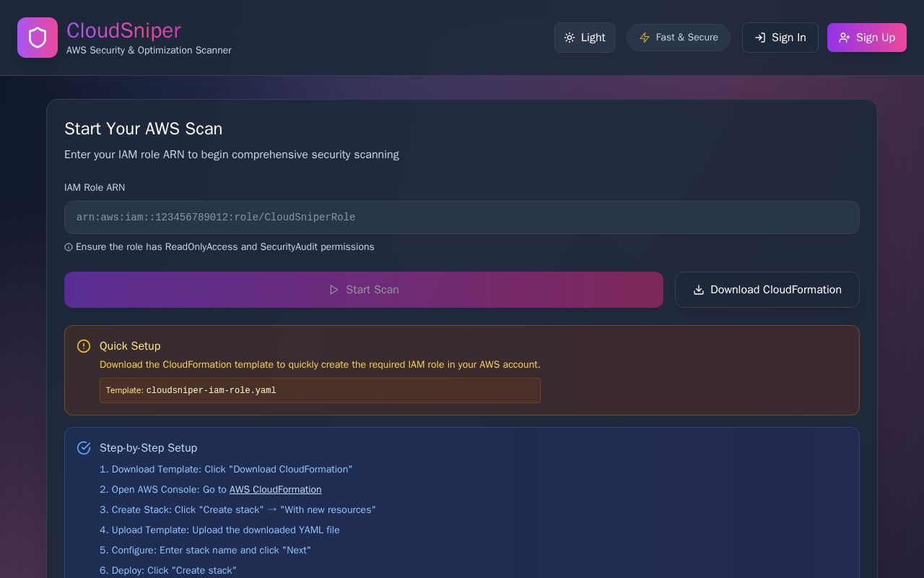
Task: Click the Fast & Secure badge
Action: pos(679,38)
